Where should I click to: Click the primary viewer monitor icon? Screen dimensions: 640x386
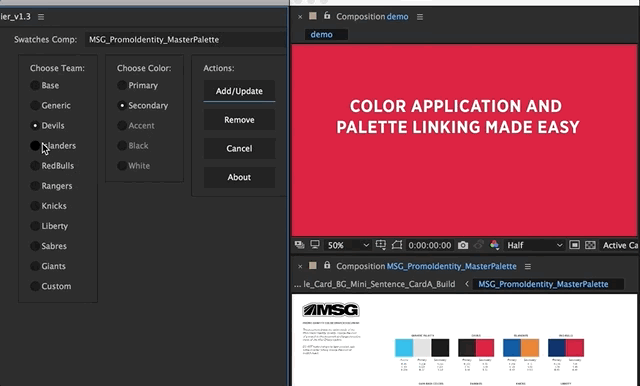315,245
